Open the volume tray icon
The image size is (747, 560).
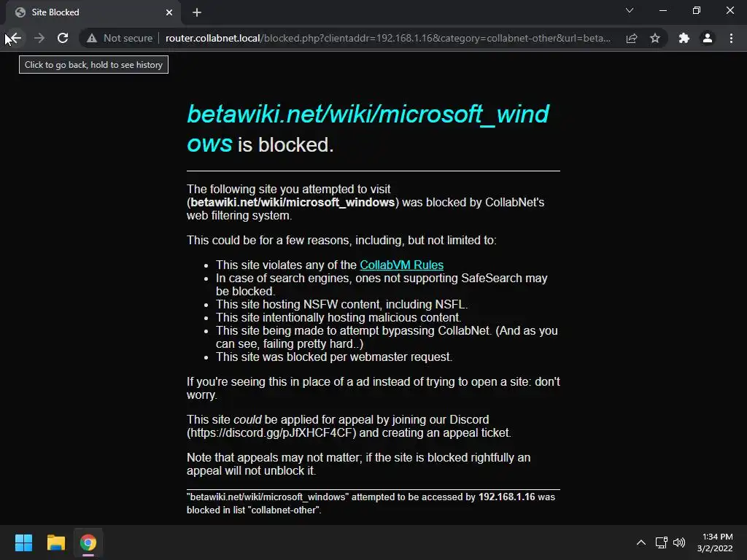point(679,542)
